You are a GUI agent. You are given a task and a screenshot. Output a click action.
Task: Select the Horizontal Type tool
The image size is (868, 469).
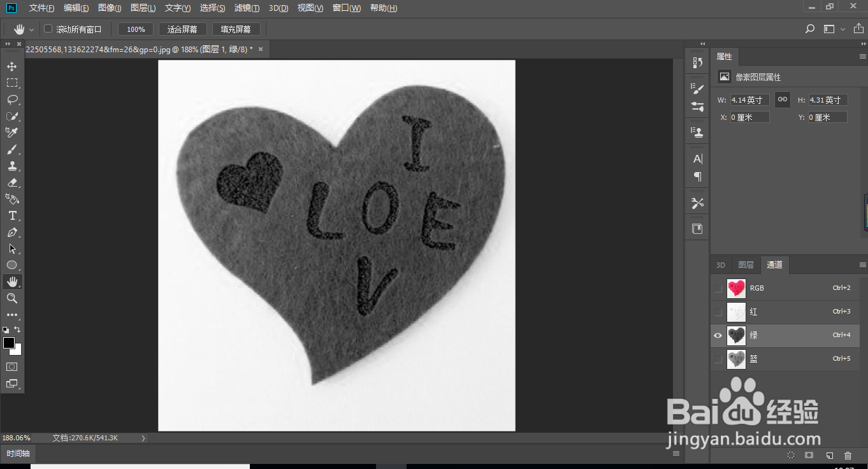(x=12, y=216)
